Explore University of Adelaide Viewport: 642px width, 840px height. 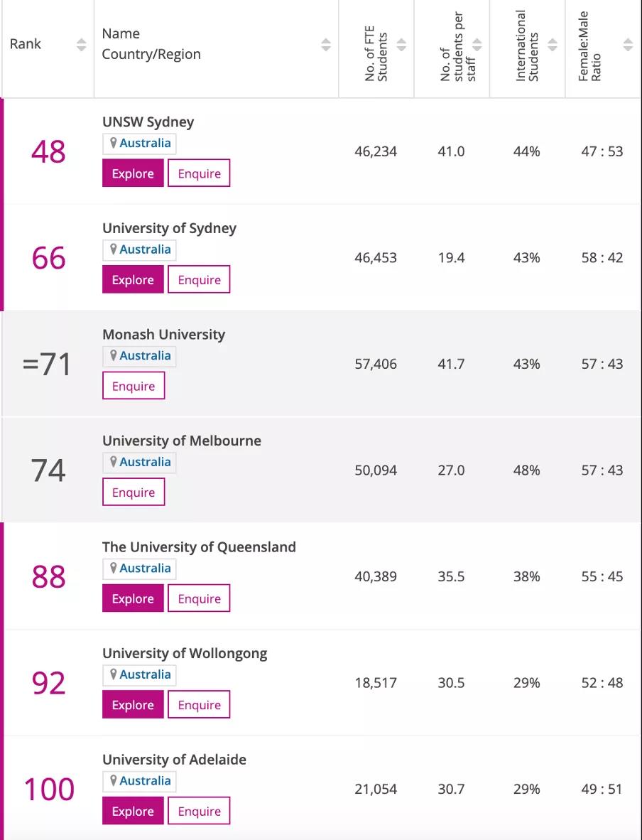pos(133,811)
